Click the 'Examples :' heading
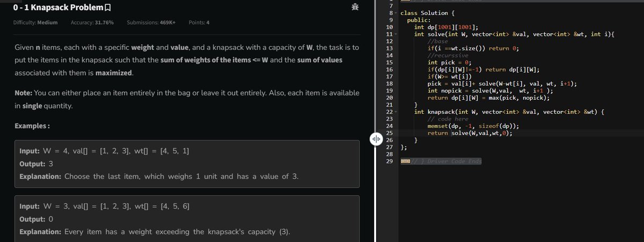Screen dimensions: 644x242 point(32,126)
